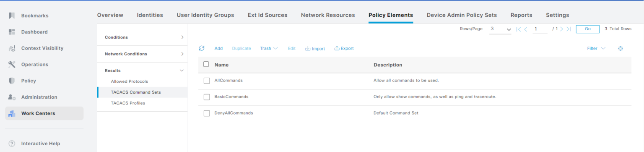
Task: Go to first page arrow
Action: point(519,29)
